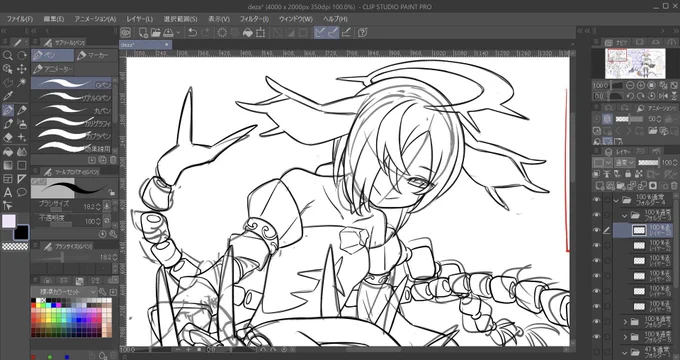Click the Fill icon in command bar

(248, 33)
